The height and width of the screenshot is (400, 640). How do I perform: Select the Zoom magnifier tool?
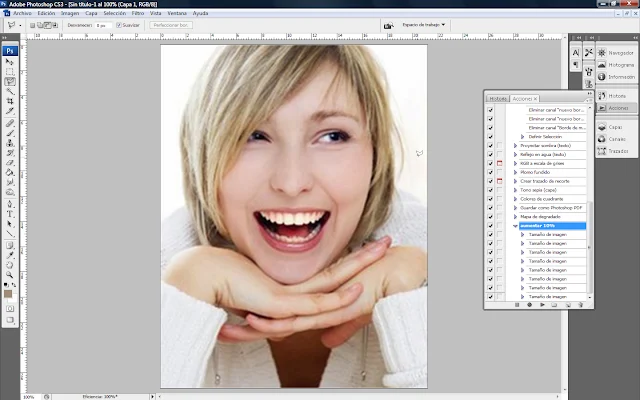point(11,273)
